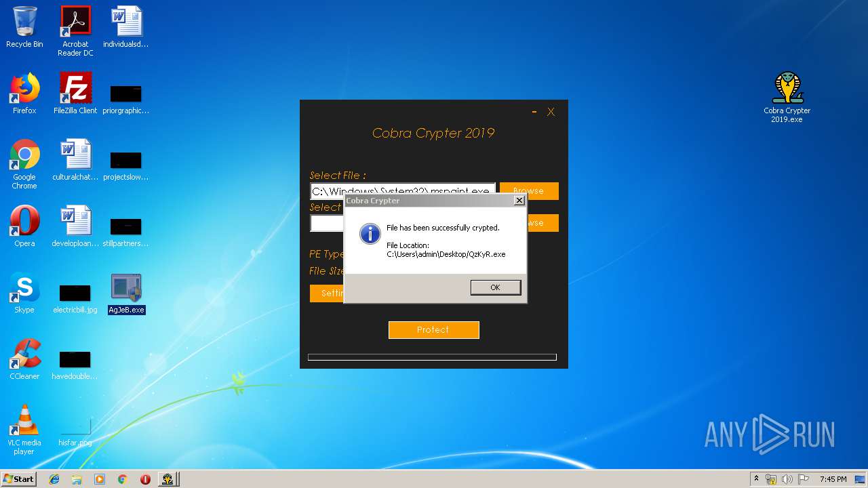
Task: Click the 'File has been successfully crypted.' text
Action: coord(443,228)
